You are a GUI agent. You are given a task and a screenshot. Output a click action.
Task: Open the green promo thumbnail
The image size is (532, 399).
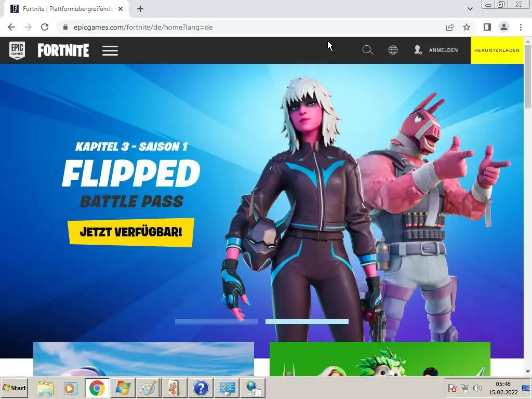(x=380, y=359)
